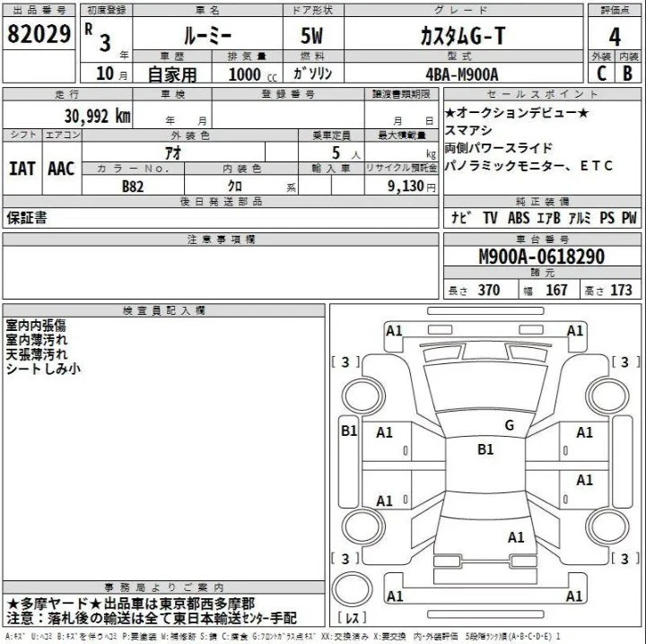The image size is (646, 644).
Task: Click the mileage value 30,992 km
Action: point(98,116)
